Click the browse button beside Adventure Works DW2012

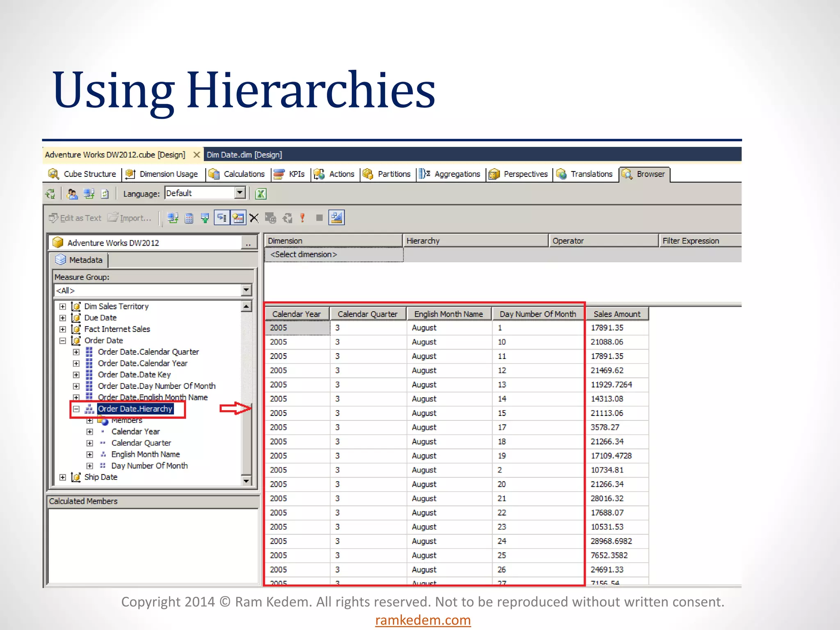tap(248, 243)
